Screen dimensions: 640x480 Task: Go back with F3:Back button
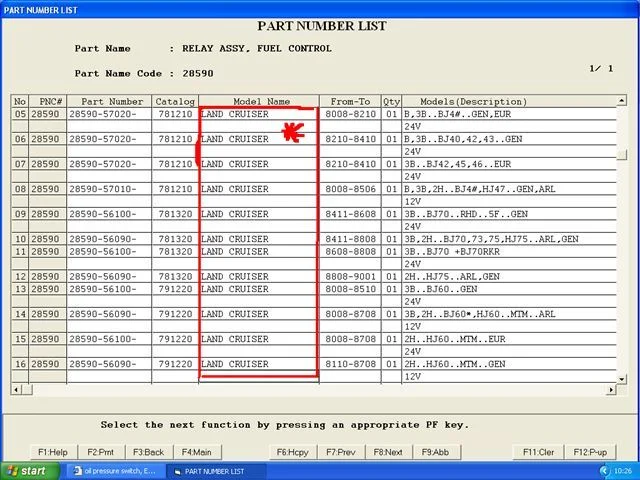[149, 452]
